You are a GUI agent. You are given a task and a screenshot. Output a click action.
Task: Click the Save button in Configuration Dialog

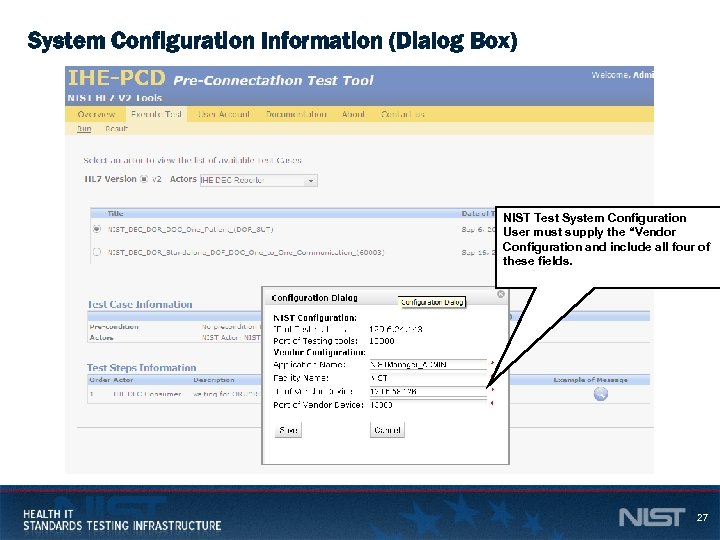pyautogui.click(x=288, y=430)
